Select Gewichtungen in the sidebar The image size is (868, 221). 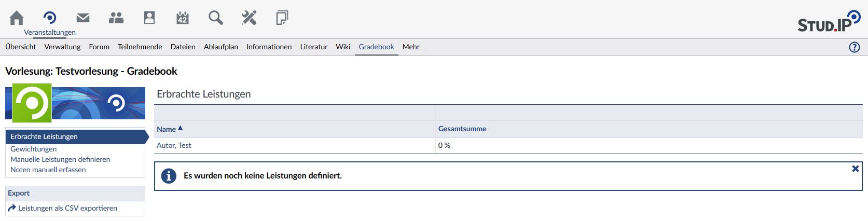34,149
